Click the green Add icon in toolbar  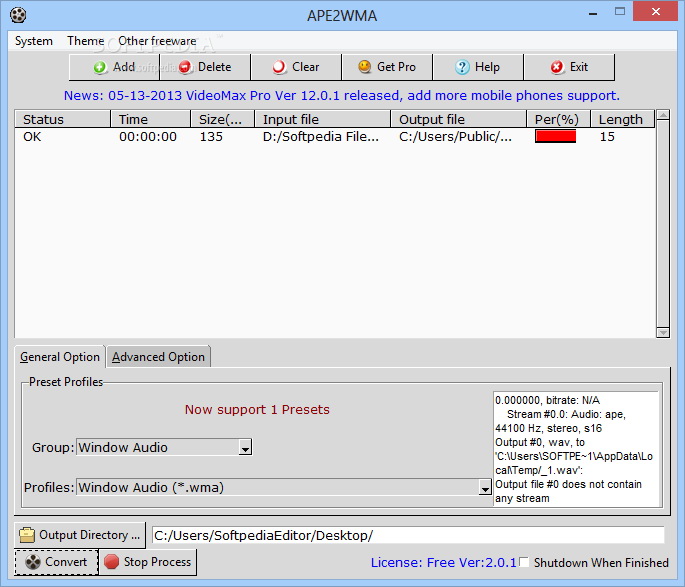tap(100, 67)
